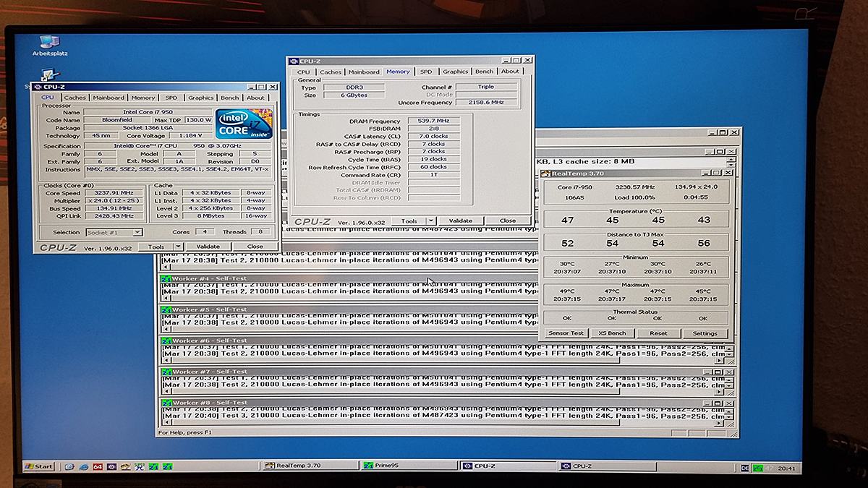Image resolution: width=868 pixels, height=488 pixels.
Task: Click the Worker #6 Self-Test window icon
Action: coord(165,341)
